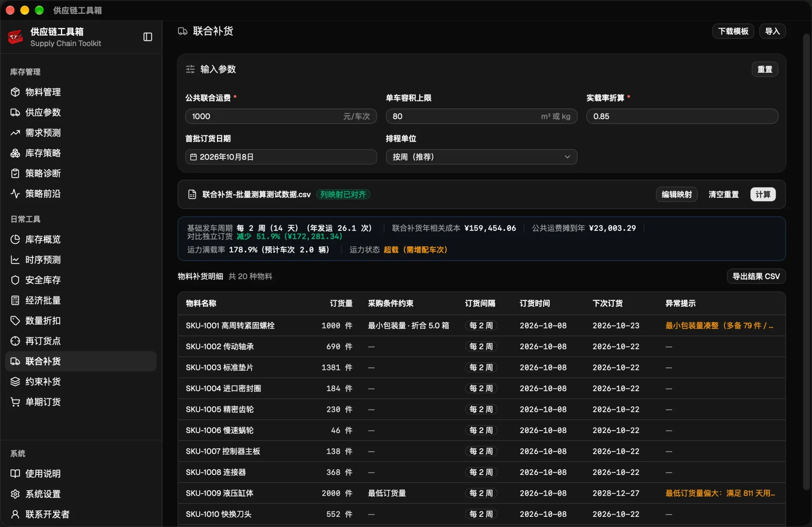Click the 计算 button

763,194
